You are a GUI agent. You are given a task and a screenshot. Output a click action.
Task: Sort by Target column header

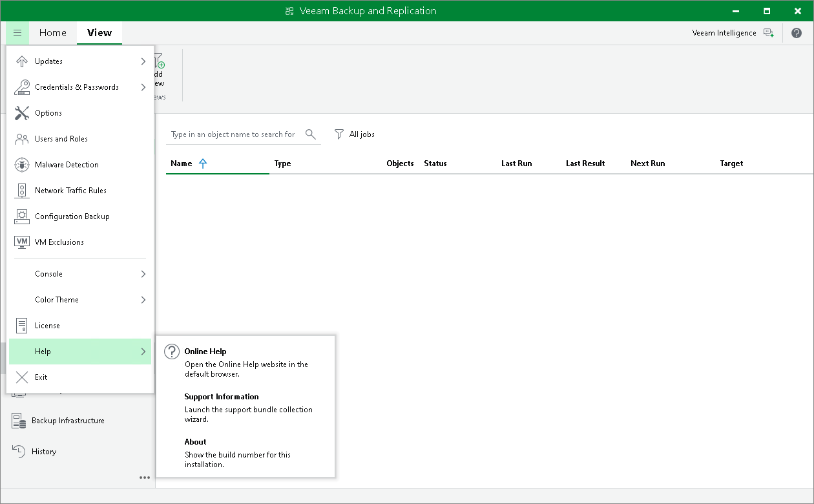(x=732, y=163)
